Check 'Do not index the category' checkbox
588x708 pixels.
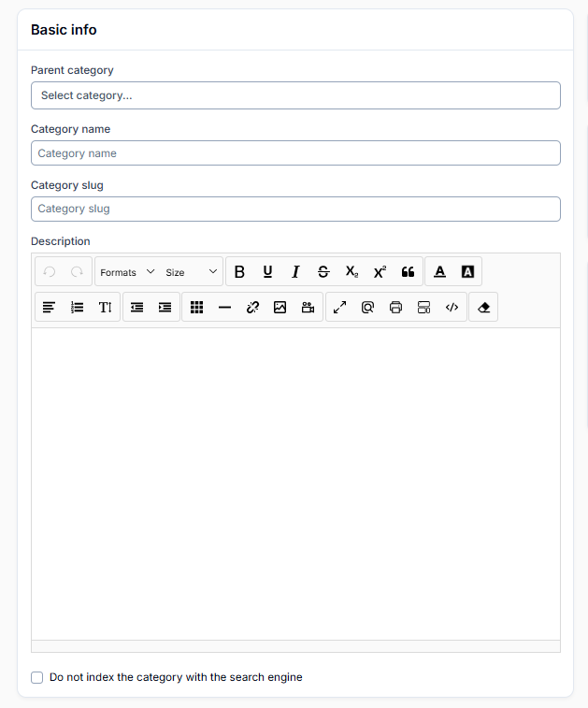tap(37, 677)
